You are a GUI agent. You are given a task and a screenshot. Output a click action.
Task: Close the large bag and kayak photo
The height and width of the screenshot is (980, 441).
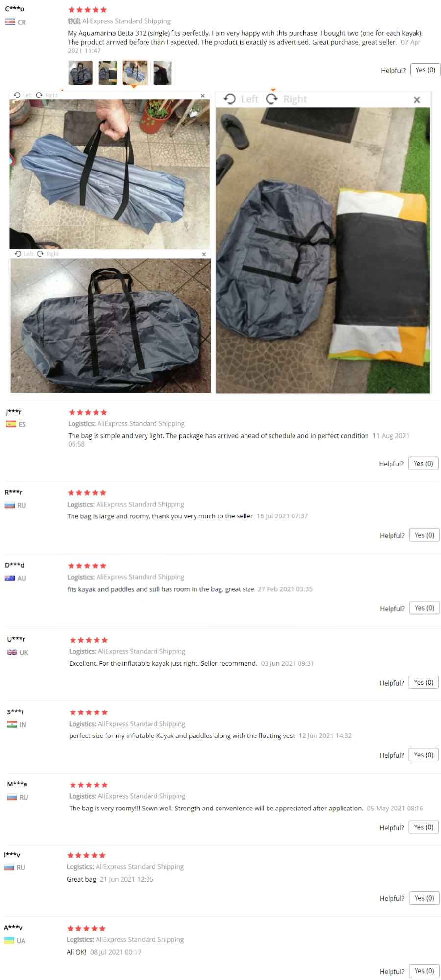417,99
